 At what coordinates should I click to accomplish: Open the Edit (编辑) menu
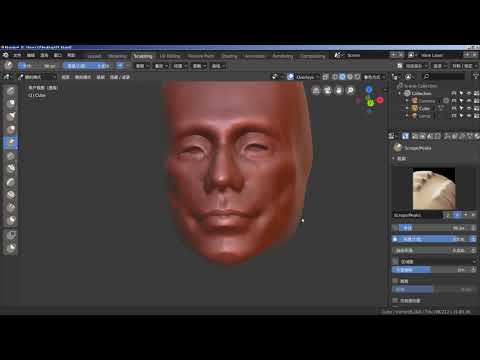[x=31, y=55]
